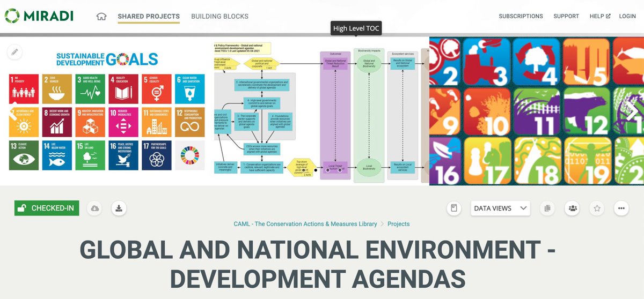Click the Login link
Screen dimensions: 644x299
[x=627, y=16]
